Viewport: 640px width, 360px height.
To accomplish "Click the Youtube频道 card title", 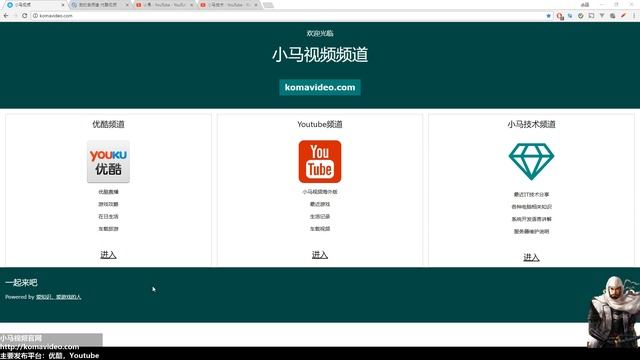I will (320, 124).
